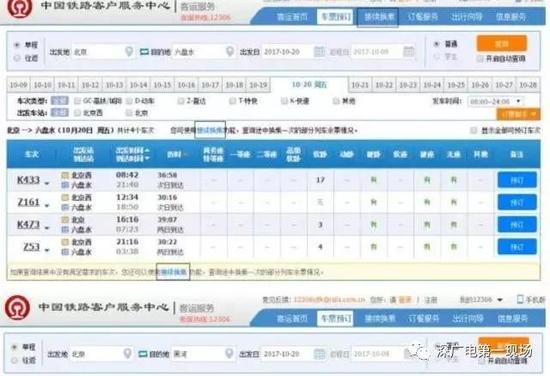Open calendar icon for 出发日 2017-10-20, upper form
This screenshot has width=550, height=376.
pyautogui.click(x=319, y=52)
